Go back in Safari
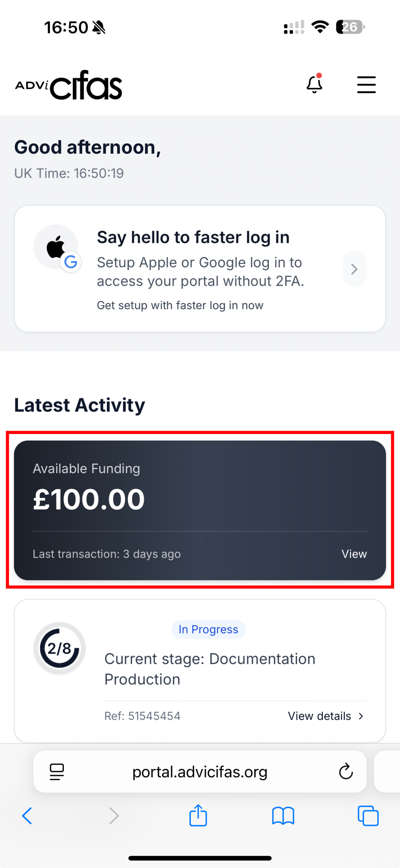This screenshot has width=400, height=868. pos(27,815)
